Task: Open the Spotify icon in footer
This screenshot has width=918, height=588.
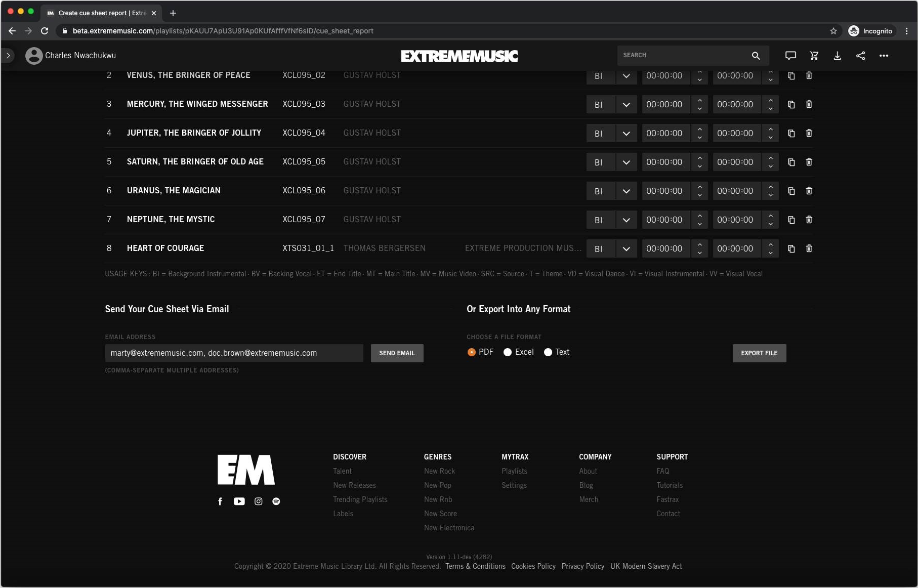Action: pos(276,501)
